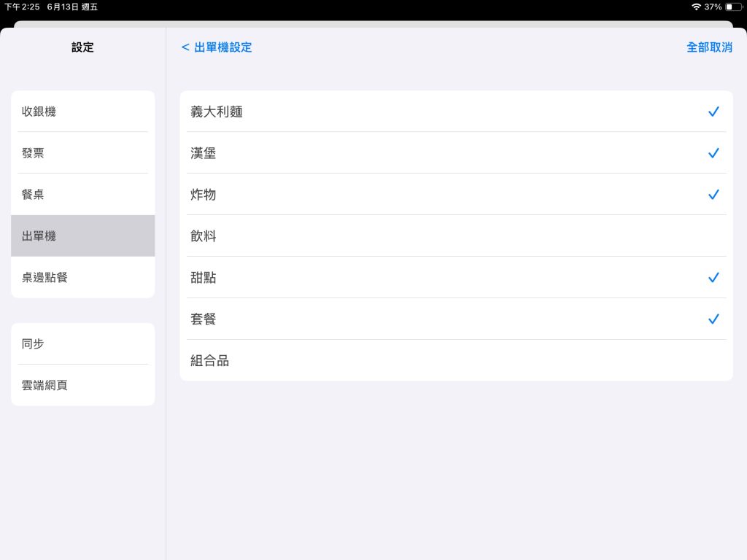Check the 組合品 category
This screenshot has height=560, width=747.
(457, 360)
